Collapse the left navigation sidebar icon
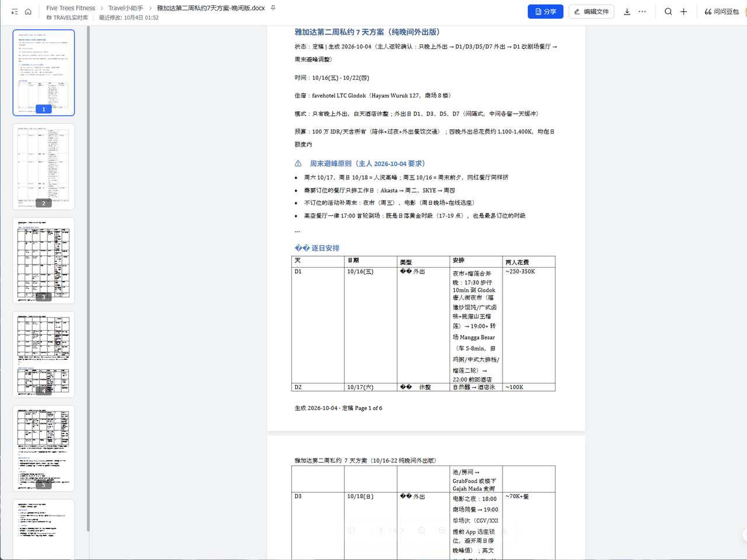 click(15, 12)
